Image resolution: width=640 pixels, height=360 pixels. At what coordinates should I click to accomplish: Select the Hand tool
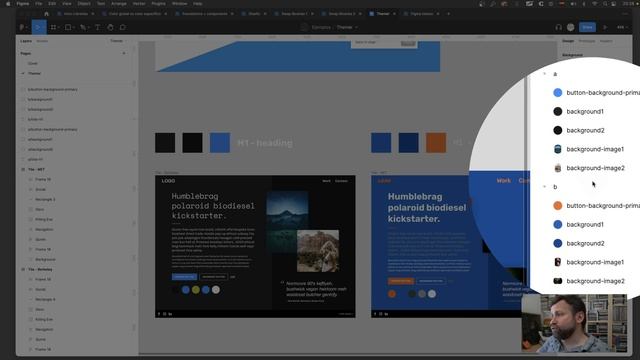(x=110, y=27)
